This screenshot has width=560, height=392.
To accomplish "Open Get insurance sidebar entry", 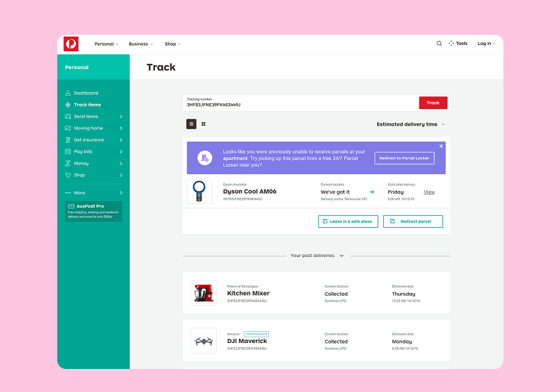I will click(89, 140).
